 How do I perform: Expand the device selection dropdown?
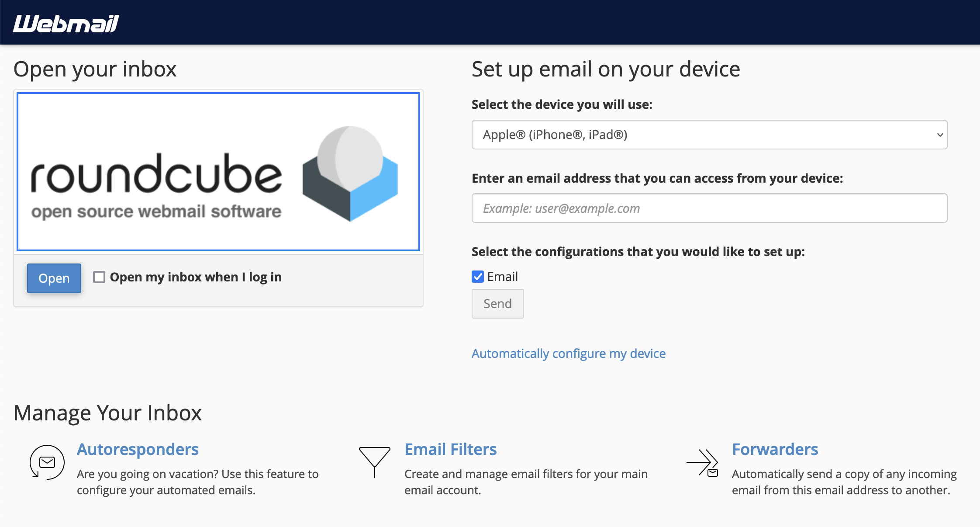709,135
